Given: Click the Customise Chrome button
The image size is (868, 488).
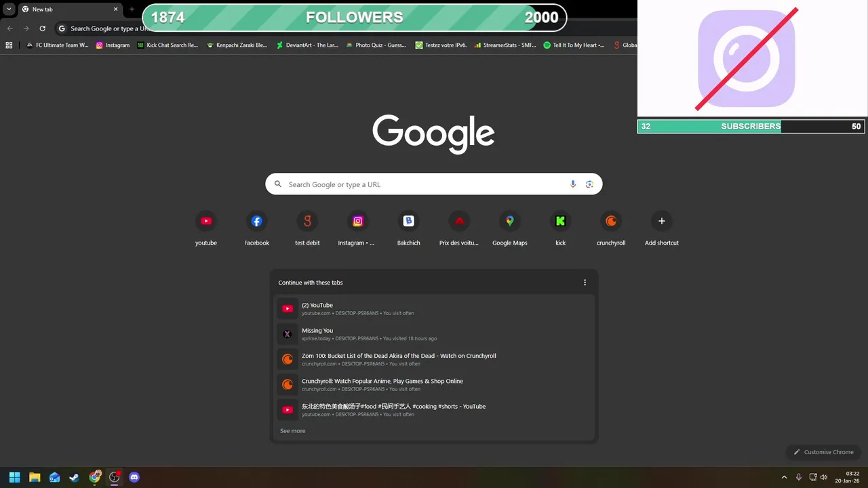Looking at the screenshot, I should (823, 452).
